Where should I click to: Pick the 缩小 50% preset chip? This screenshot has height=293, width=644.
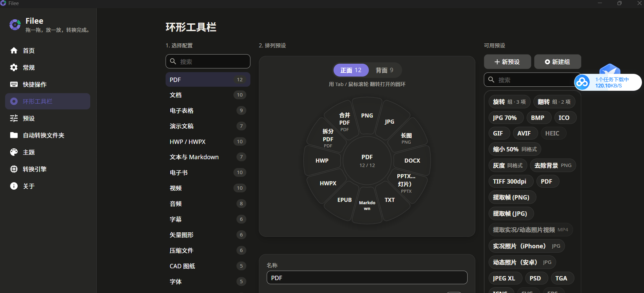tap(515, 149)
